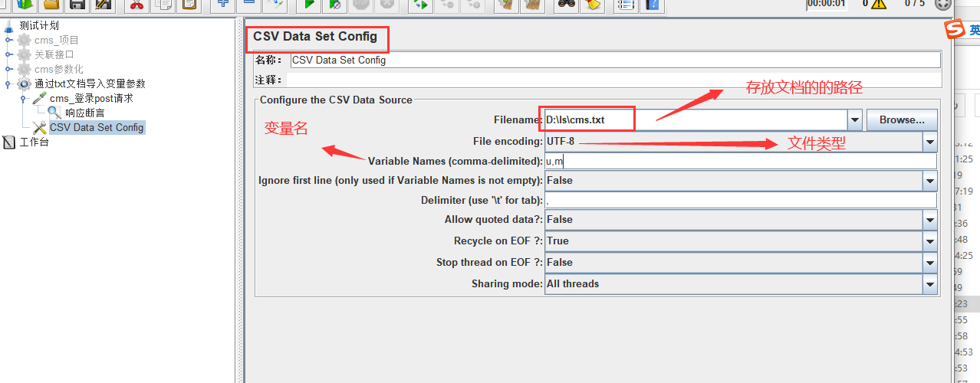Screen dimensions: 980x383
Task: Collapse the 通过txt文档导入变量参数 node handle
Action: pyautogui.click(x=9, y=84)
